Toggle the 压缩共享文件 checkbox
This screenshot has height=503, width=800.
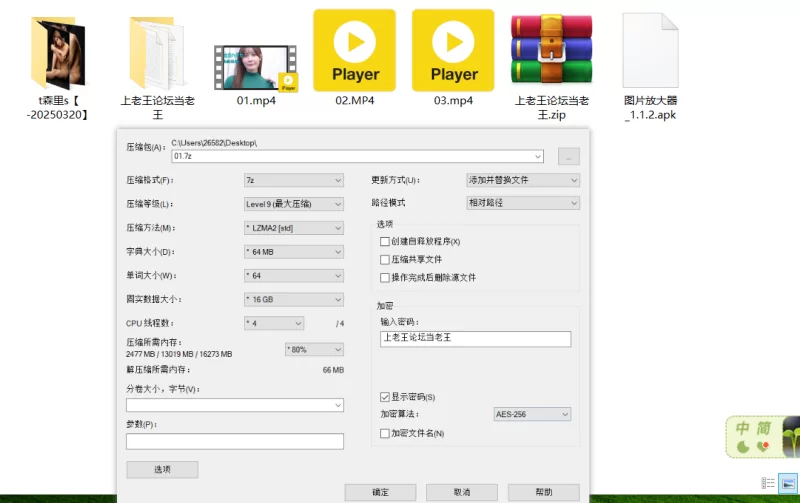coord(385,260)
